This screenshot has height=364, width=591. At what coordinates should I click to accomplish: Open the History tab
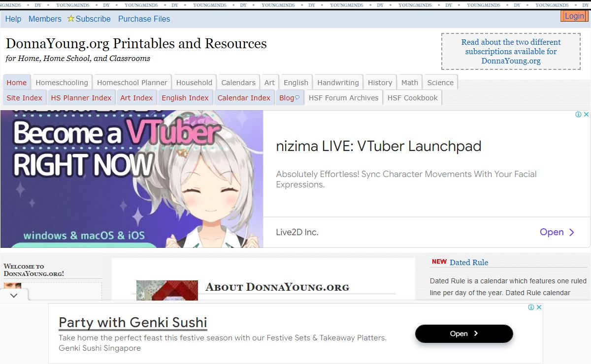(380, 83)
